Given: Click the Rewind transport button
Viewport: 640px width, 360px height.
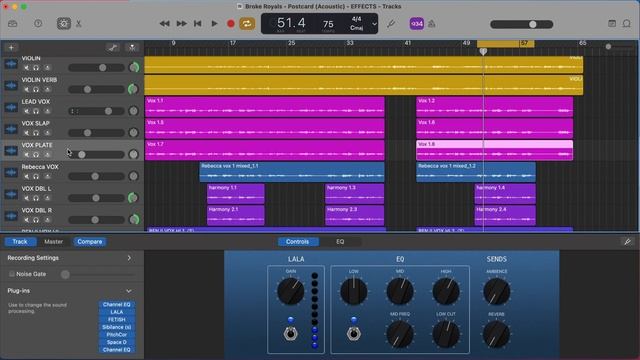Looking at the screenshot, I should point(164,24).
